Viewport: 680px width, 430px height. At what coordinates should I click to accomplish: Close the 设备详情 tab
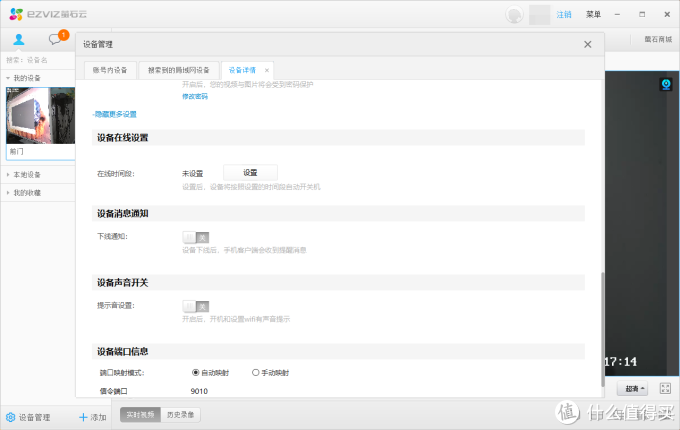pyautogui.click(x=267, y=70)
